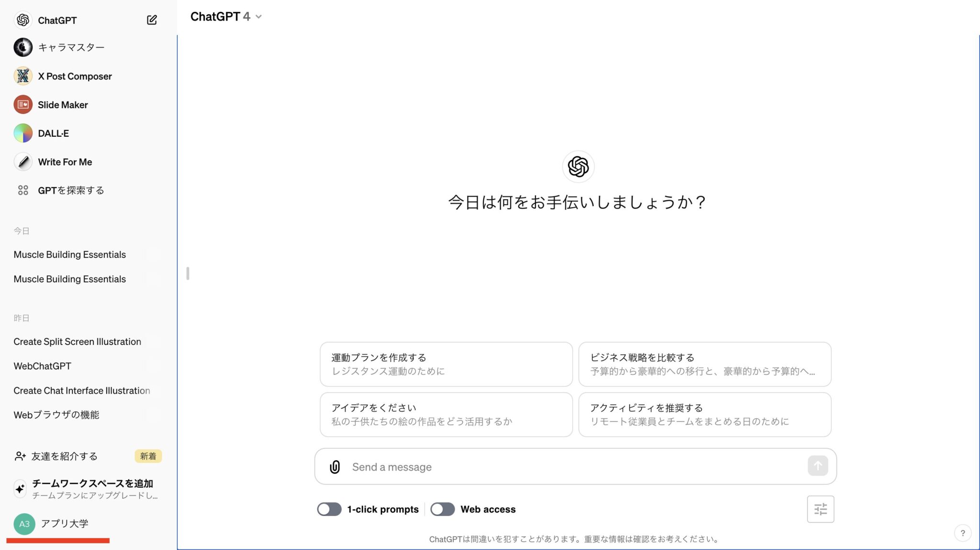Enable the Web access switch
This screenshot has height=550, width=980.
click(442, 509)
